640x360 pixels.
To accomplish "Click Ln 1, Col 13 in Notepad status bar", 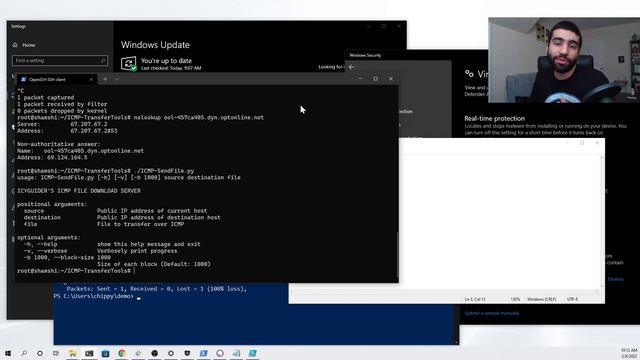I will [475, 299].
